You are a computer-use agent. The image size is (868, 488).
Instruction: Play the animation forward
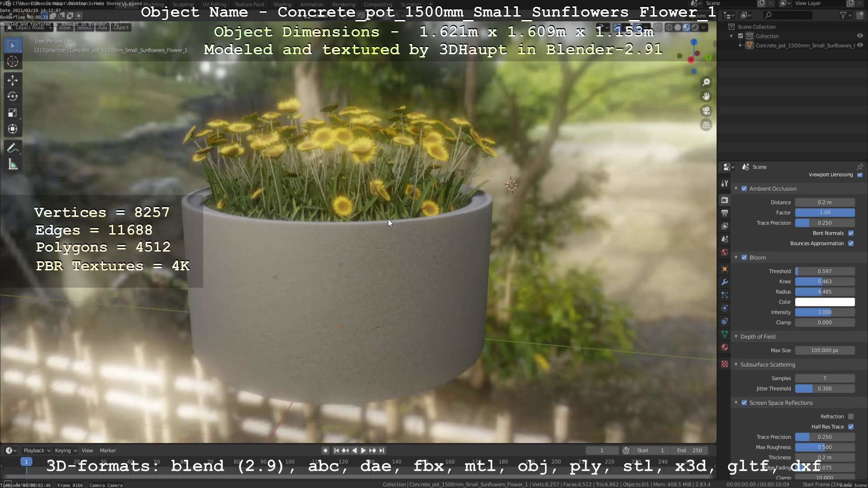[363, 450]
